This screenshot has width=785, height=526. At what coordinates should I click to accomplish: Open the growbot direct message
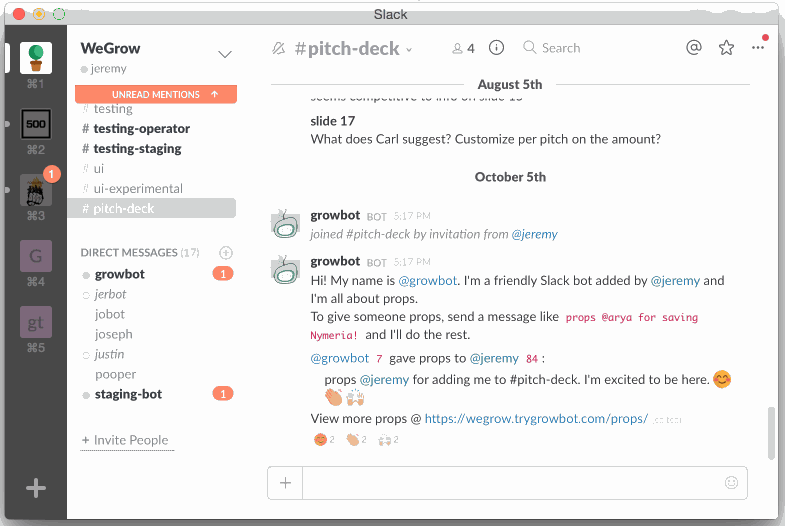120,274
